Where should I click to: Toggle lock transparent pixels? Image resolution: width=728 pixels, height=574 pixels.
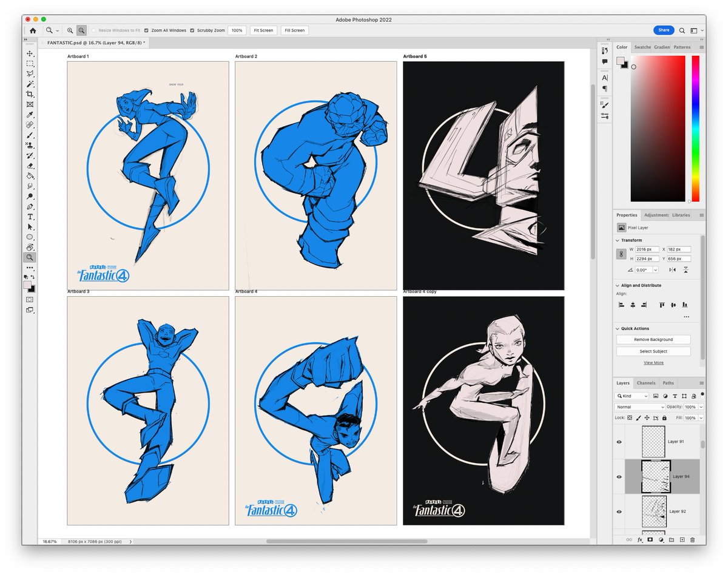point(630,418)
